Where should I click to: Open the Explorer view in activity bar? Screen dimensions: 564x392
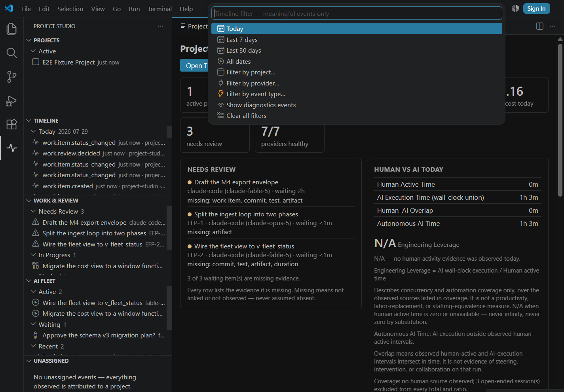pyautogui.click(x=12, y=29)
